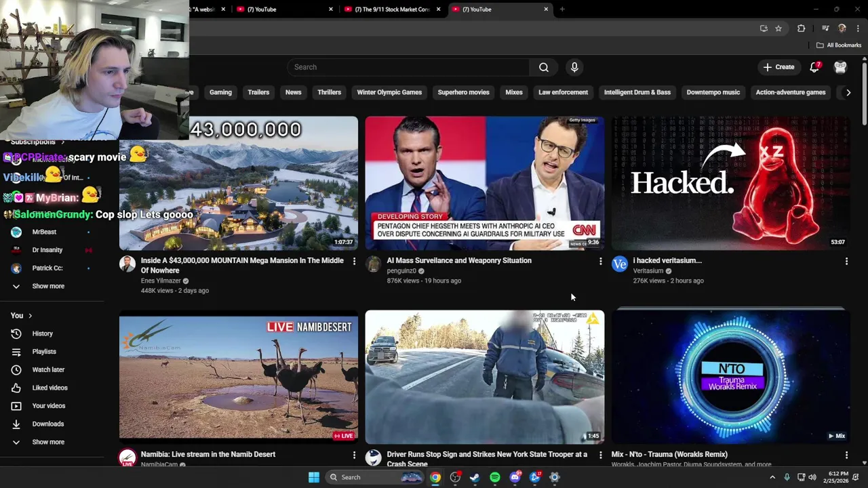The height and width of the screenshot is (488, 868).
Task: Select the Law enforcement chip
Action: (563, 92)
